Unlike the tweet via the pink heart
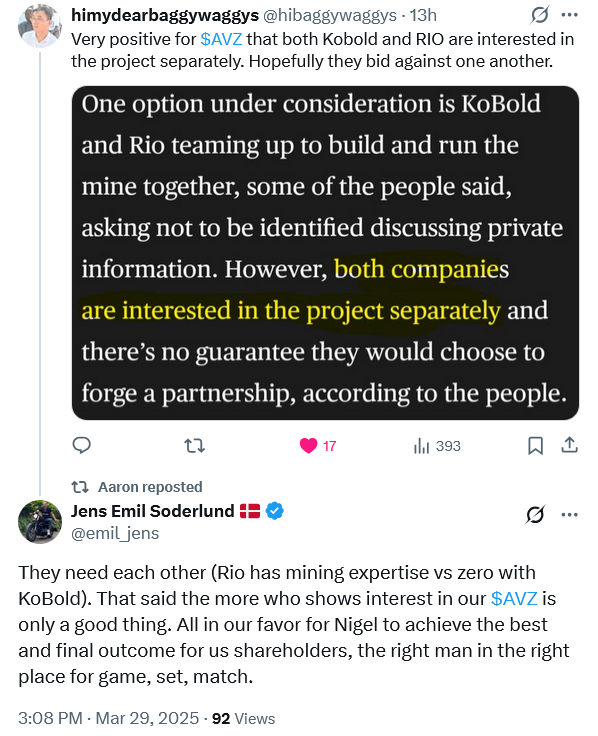 [x=308, y=445]
